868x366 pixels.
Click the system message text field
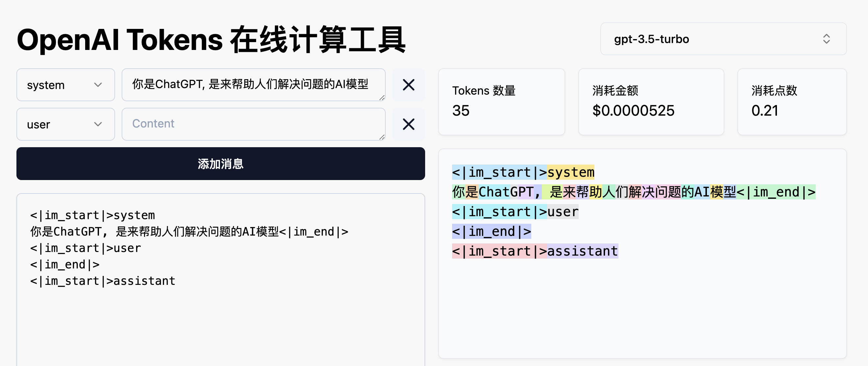[x=253, y=84]
